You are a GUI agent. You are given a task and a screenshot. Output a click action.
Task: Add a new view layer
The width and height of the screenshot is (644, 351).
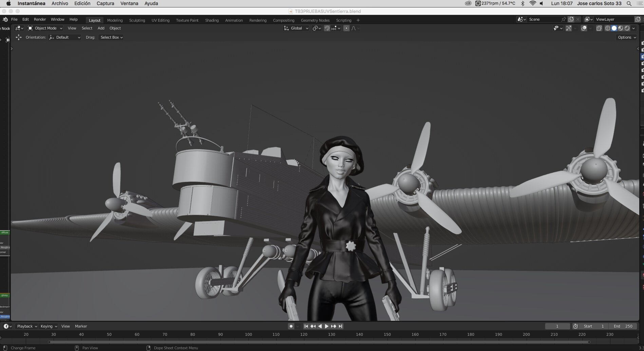tap(638, 19)
